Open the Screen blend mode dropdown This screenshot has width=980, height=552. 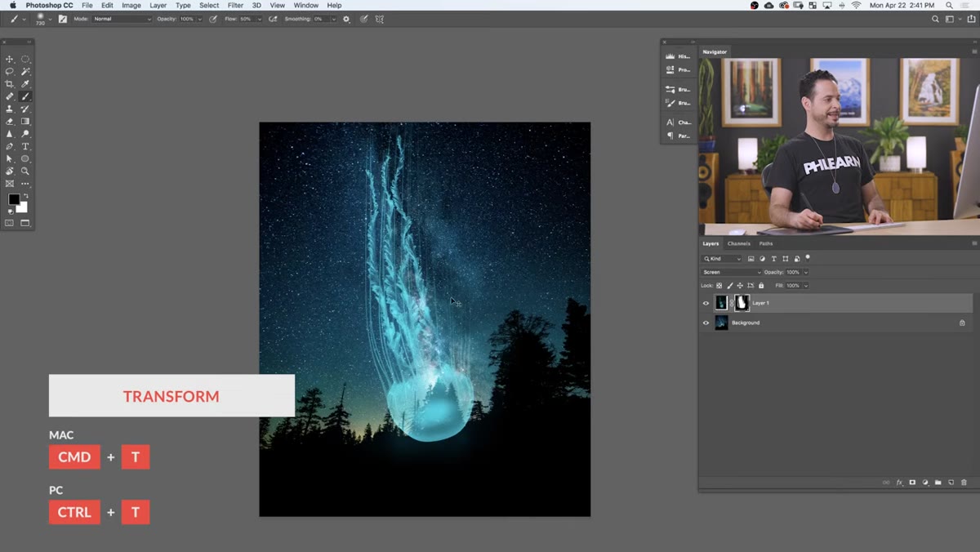[x=731, y=272]
